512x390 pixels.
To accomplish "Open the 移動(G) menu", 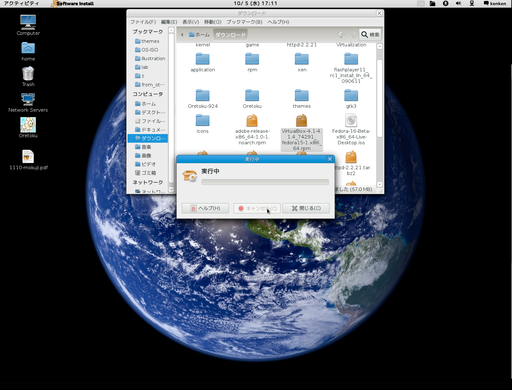I will point(213,22).
